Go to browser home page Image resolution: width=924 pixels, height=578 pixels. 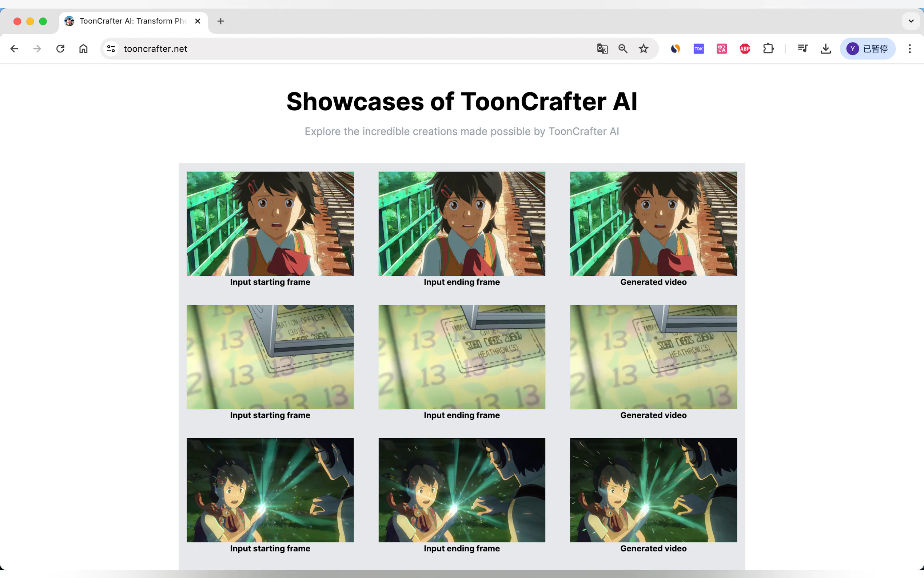click(83, 48)
